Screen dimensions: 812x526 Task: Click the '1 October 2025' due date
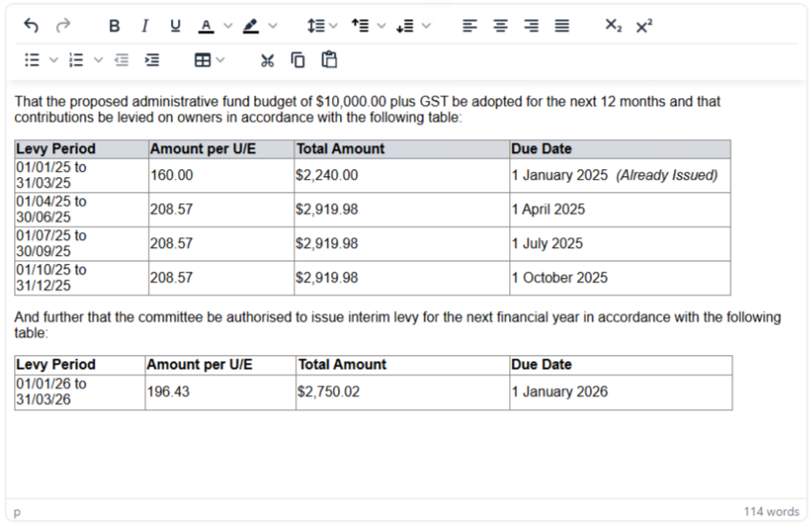pos(560,277)
